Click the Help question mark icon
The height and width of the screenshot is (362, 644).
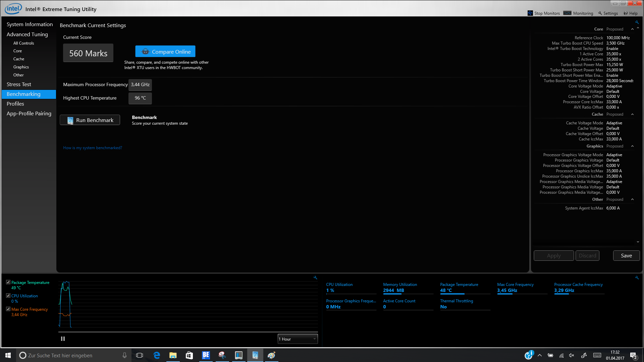coord(626,13)
